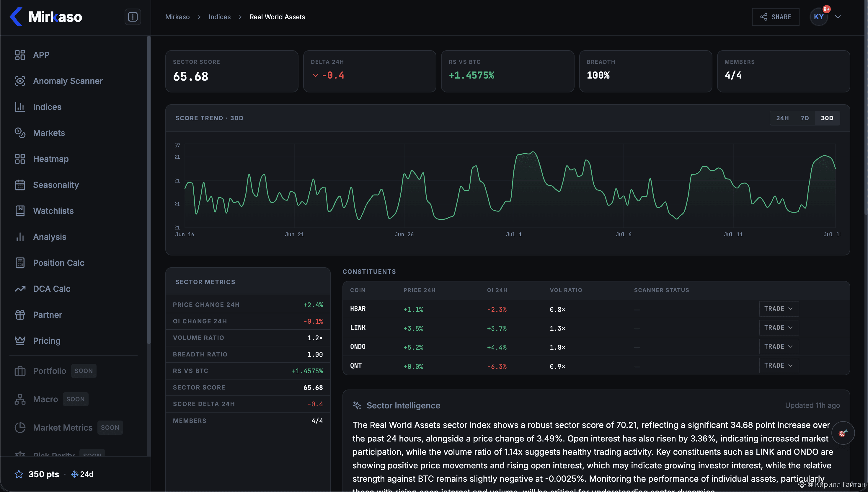Click the sidebar vertical scrollbar
The height and width of the screenshot is (492, 868).
pos(149,189)
